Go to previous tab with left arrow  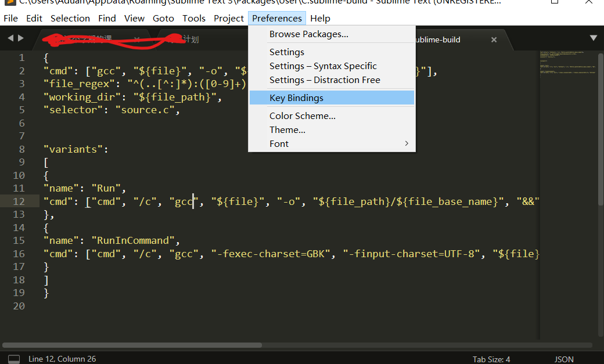[10, 38]
